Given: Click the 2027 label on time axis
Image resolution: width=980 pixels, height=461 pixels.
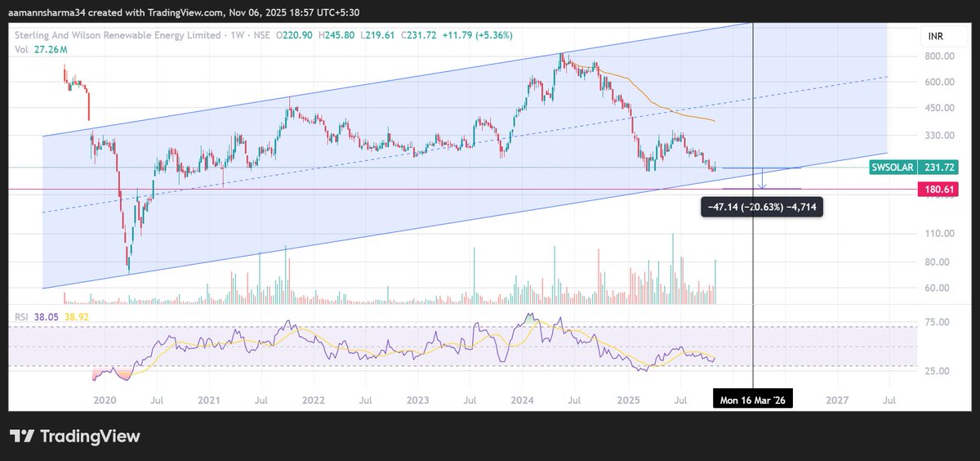Looking at the screenshot, I should 837,401.
